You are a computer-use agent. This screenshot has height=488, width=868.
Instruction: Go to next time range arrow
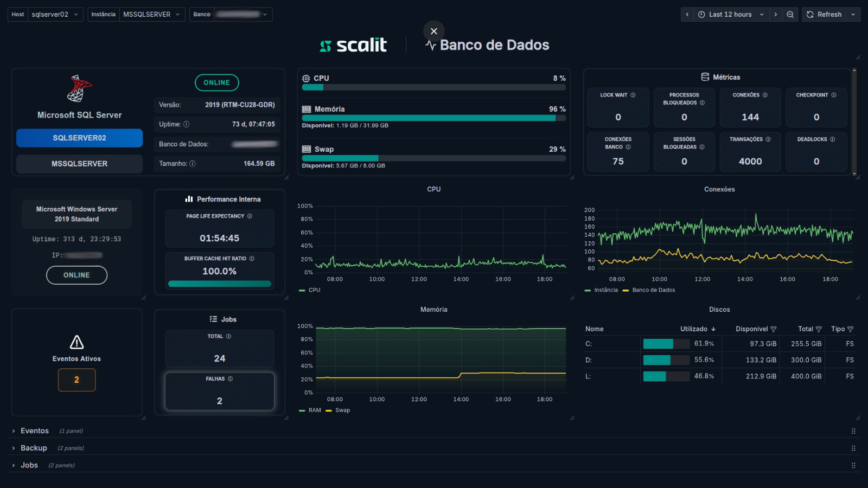(x=775, y=15)
